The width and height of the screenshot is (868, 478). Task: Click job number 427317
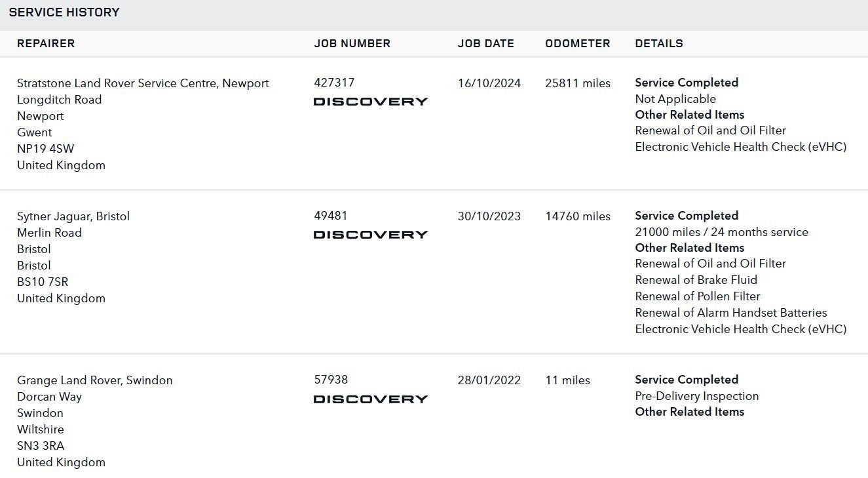point(334,83)
